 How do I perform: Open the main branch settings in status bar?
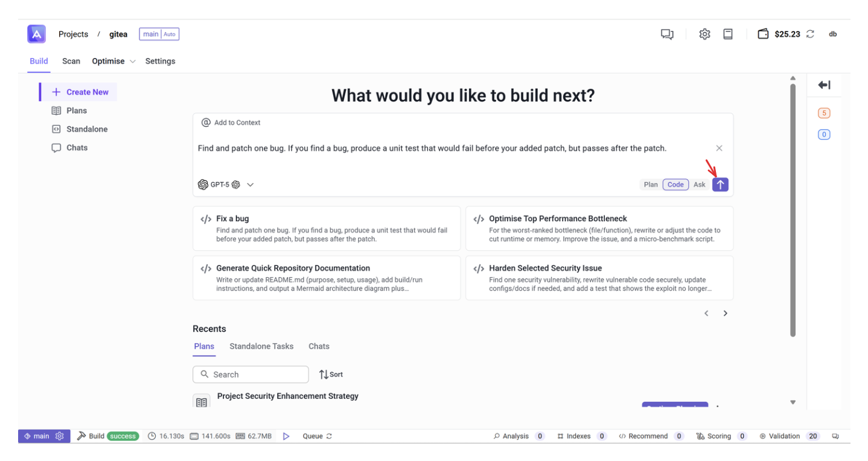tap(59, 436)
